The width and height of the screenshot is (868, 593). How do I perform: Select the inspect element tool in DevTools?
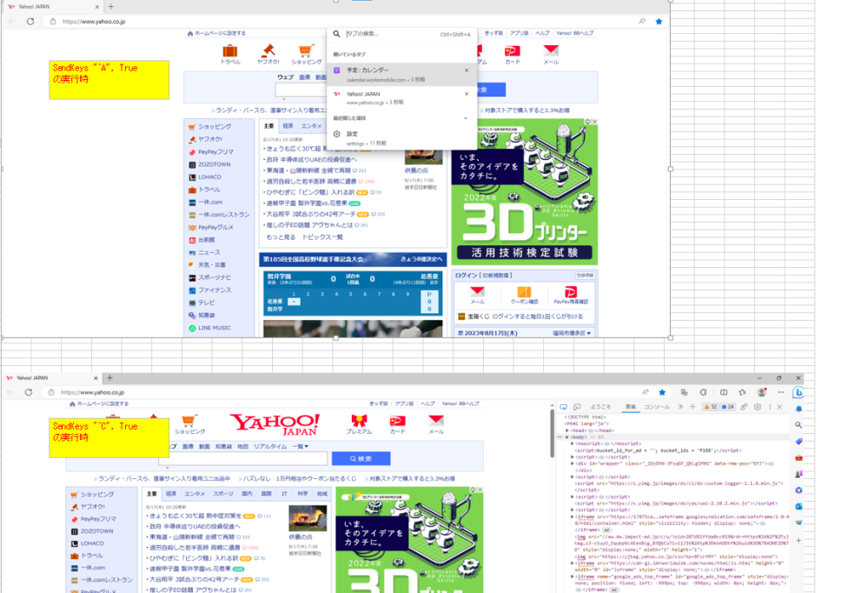[x=564, y=407]
